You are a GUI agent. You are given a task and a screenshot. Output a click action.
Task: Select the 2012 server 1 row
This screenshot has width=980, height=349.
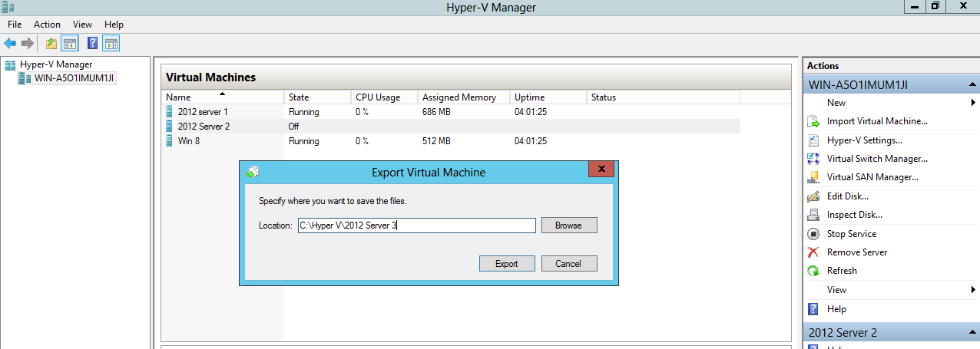coord(452,112)
